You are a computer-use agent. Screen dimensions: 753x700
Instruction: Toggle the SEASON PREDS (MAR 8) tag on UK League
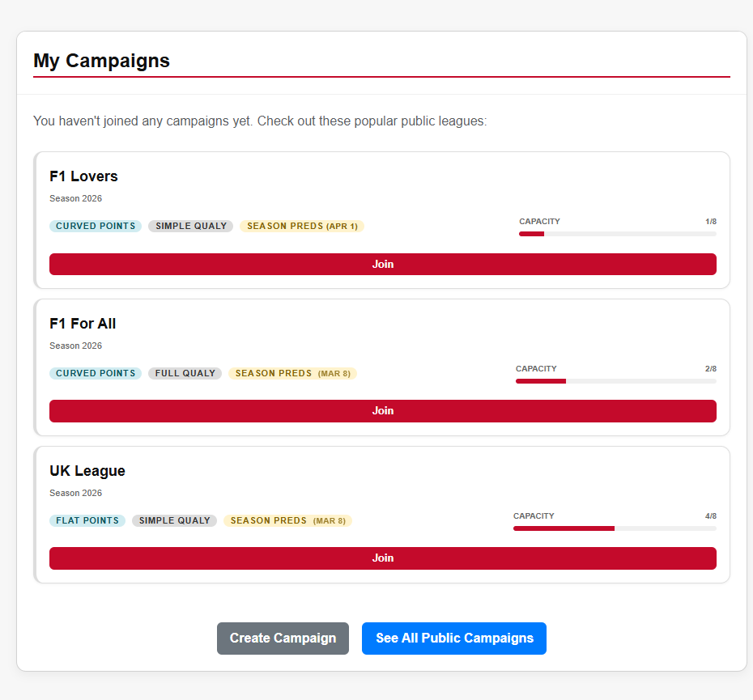(287, 520)
